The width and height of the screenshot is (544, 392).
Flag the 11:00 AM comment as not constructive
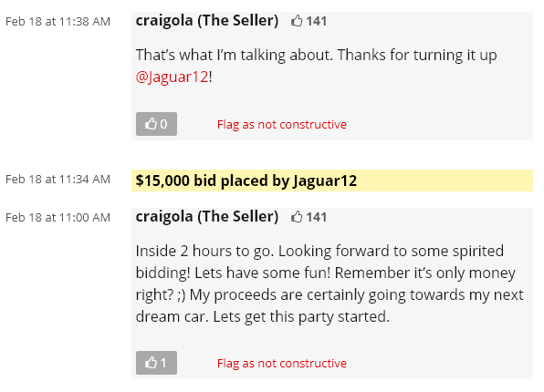coord(282,363)
